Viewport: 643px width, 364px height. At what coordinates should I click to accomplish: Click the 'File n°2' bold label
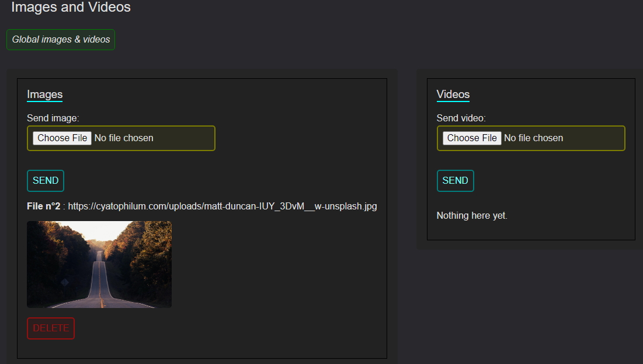pos(43,206)
